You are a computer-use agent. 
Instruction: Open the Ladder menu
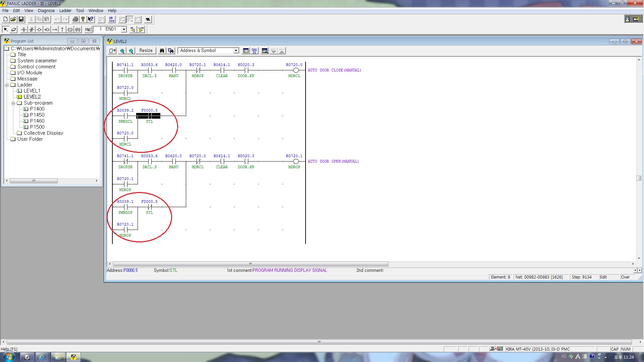65,11
